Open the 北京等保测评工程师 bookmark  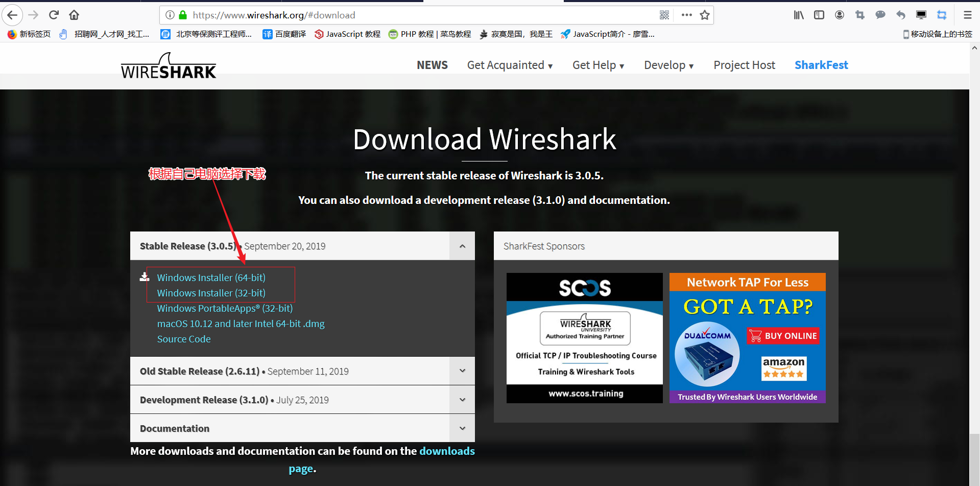[206, 34]
